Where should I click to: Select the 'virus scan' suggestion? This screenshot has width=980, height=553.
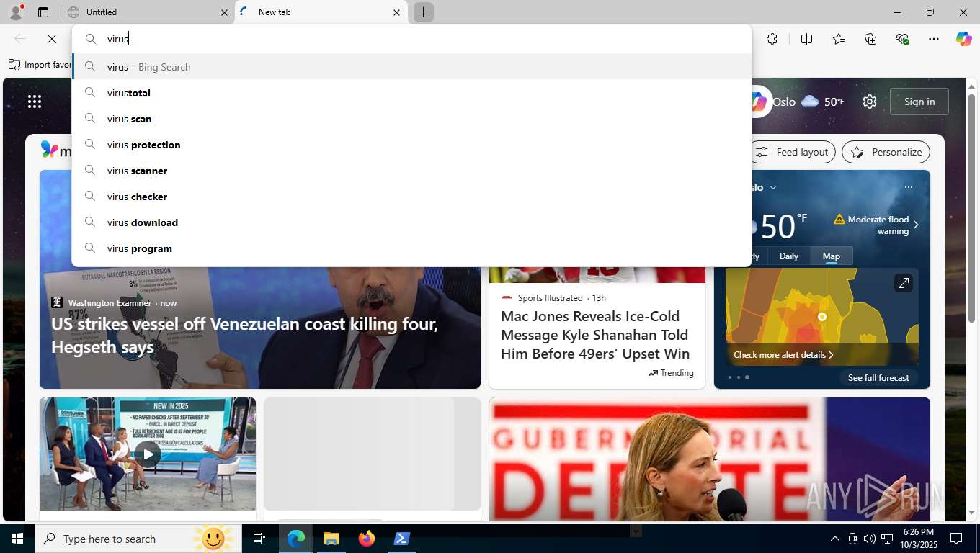pyautogui.click(x=411, y=119)
